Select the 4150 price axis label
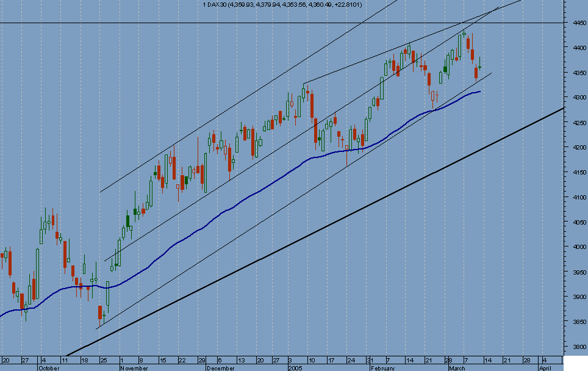588x371 pixels. (579, 173)
